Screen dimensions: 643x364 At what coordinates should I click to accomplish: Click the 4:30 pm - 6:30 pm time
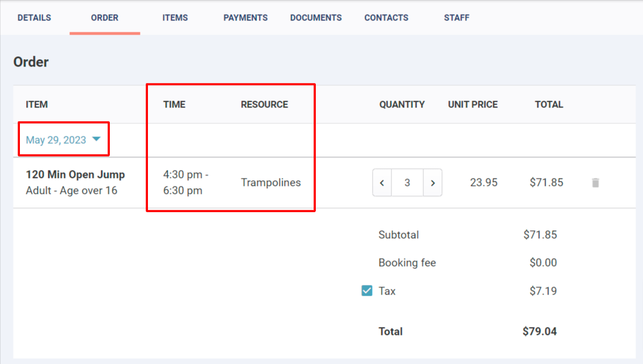(x=186, y=183)
